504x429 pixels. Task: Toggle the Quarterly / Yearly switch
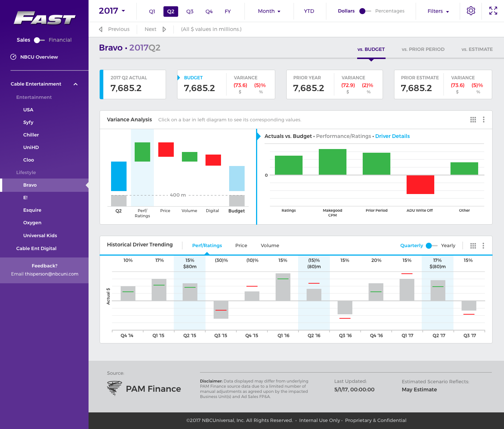431,246
